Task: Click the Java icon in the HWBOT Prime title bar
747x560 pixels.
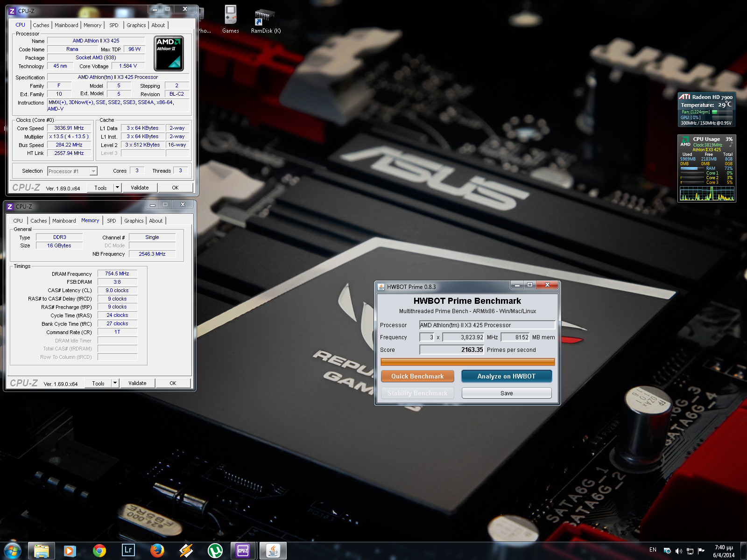Action: (381, 287)
